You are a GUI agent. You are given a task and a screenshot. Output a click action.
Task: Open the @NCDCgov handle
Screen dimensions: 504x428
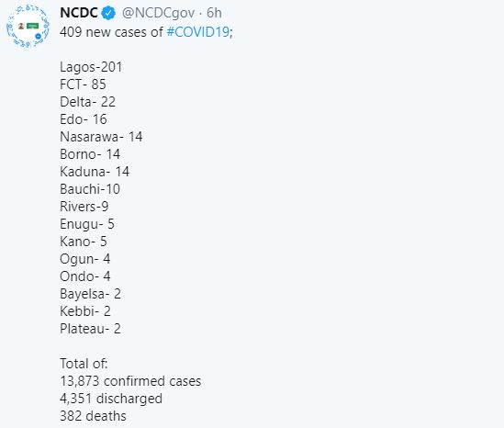tap(158, 13)
